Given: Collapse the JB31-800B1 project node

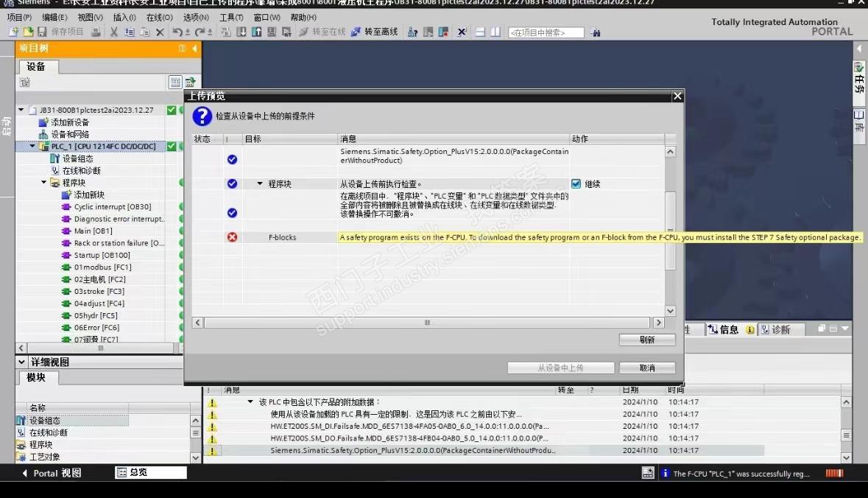Looking at the screenshot, I should (x=21, y=110).
